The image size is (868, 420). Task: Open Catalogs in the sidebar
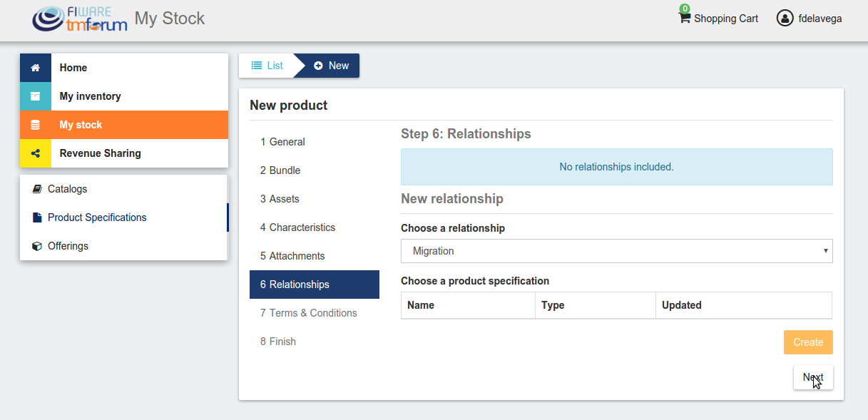coord(67,189)
